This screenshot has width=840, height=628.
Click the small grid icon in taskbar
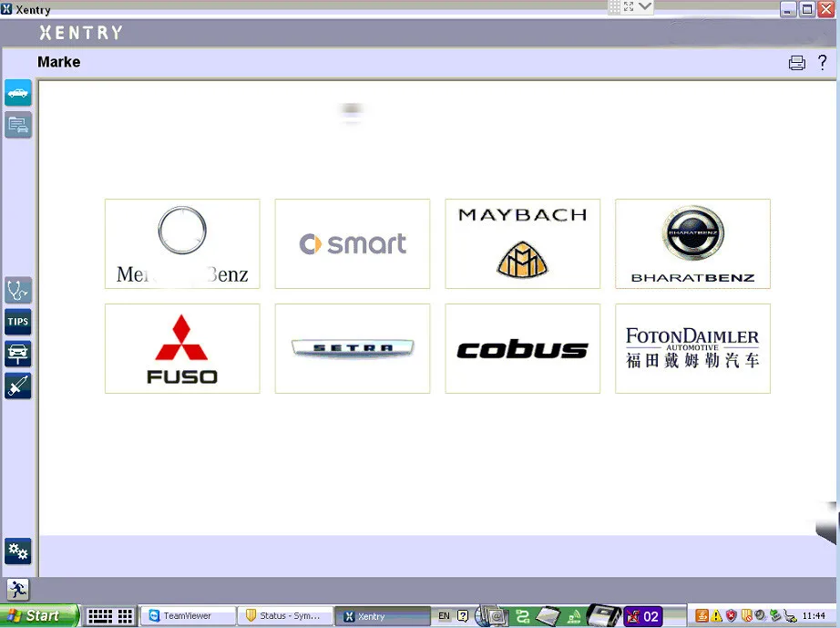[126, 616]
